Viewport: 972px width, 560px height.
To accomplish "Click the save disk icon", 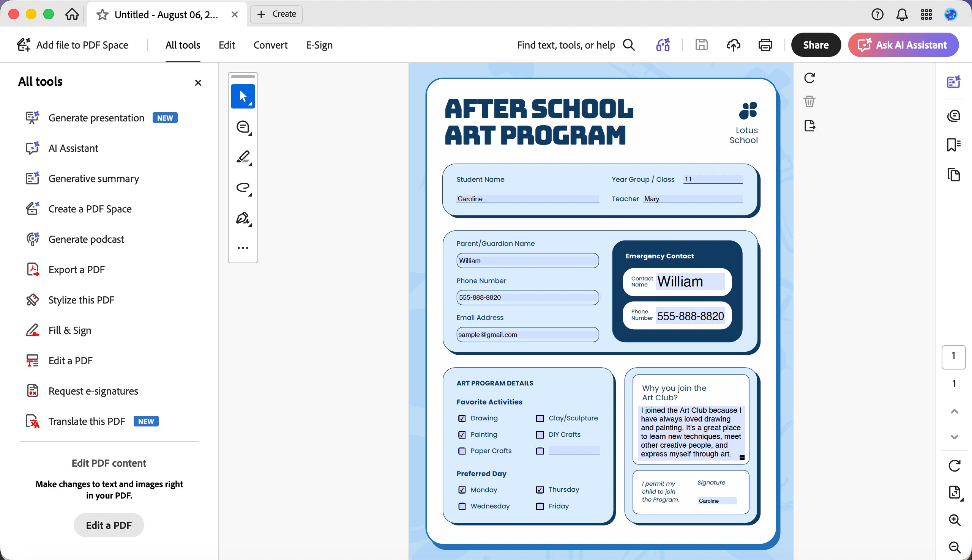I will pos(702,45).
